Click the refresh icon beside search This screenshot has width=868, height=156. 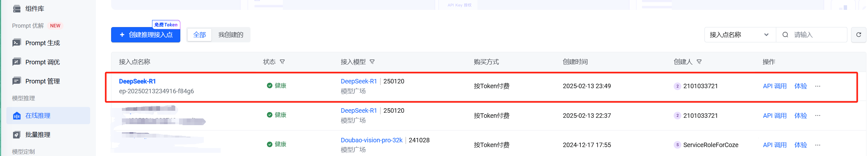click(x=858, y=35)
